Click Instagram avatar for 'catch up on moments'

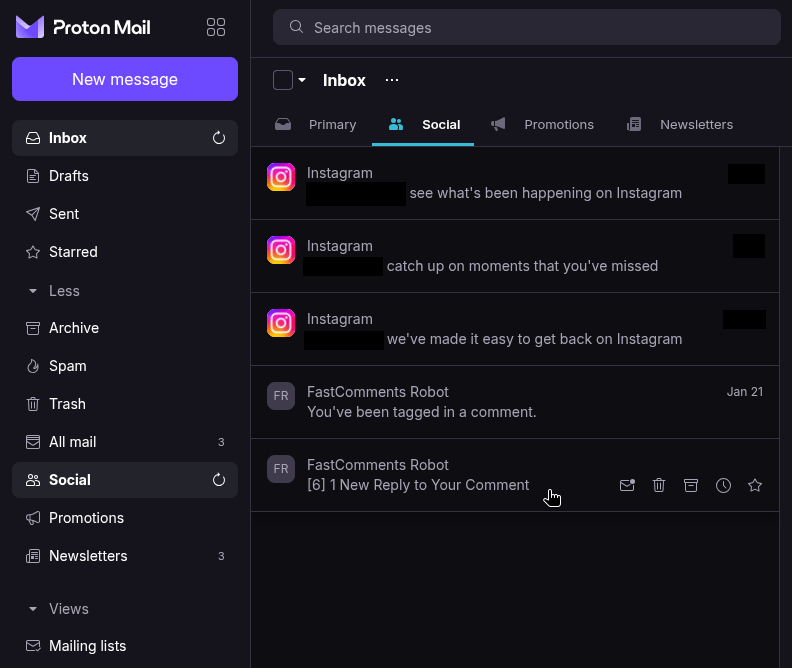pyautogui.click(x=281, y=250)
